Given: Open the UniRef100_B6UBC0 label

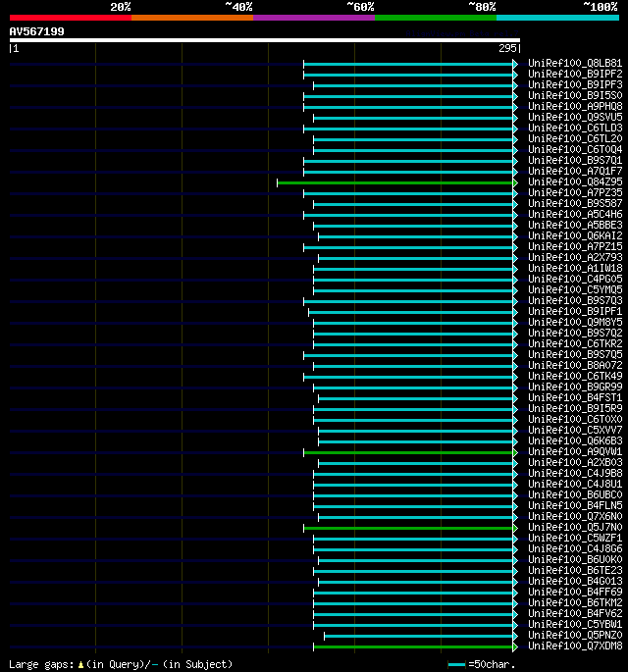Looking at the screenshot, I should 575,494.
